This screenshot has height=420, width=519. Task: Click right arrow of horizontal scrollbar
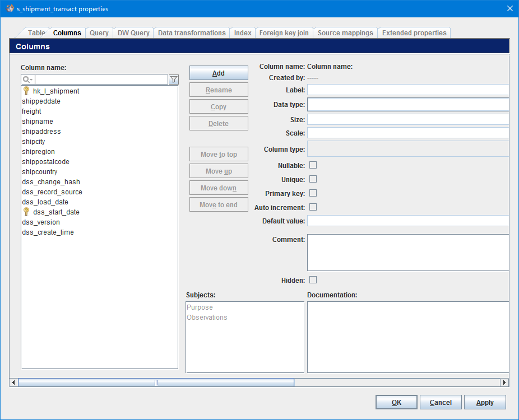click(504, 382)
